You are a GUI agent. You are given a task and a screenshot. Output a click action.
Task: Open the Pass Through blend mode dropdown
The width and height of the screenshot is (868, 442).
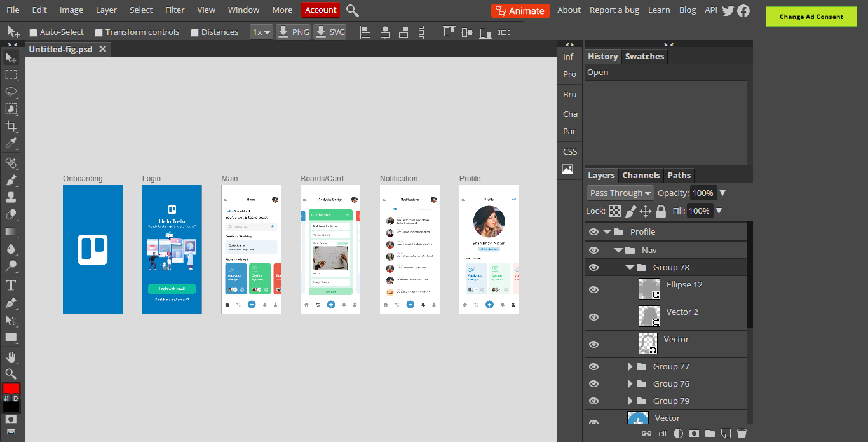click(x=620, y=193)
